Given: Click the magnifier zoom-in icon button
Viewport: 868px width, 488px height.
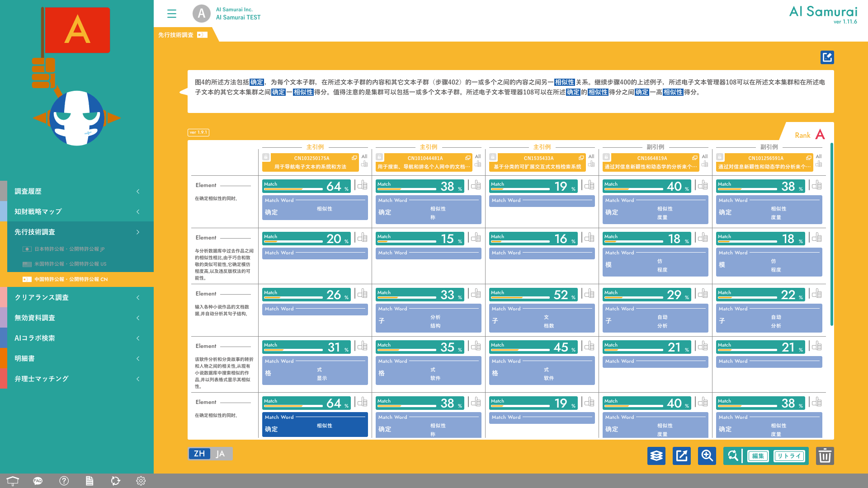Looking at the screenshot, I should point(707,456).
